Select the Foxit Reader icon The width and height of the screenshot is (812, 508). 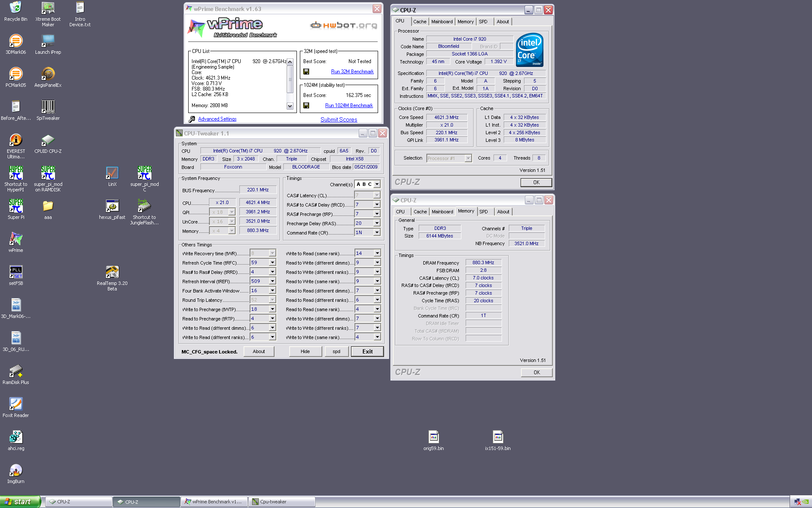[x=16, y=407]
